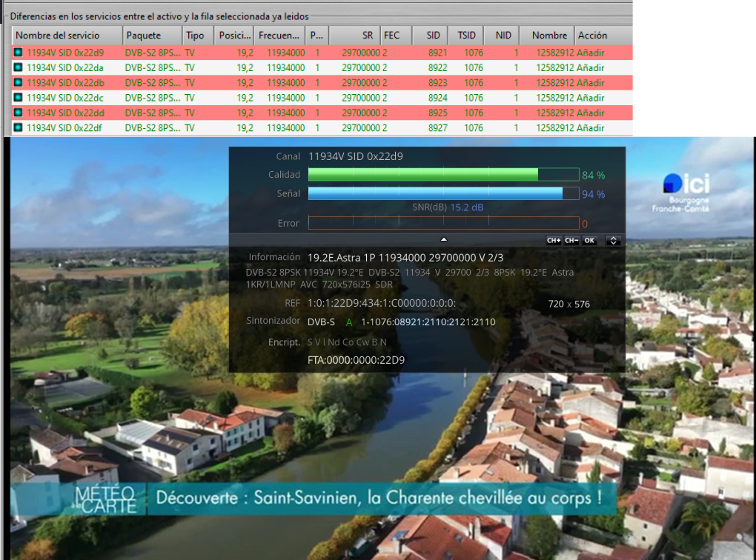Click TV icon of SID 0x22d9 row
The image size is (756, 560).
coord(18,53)
